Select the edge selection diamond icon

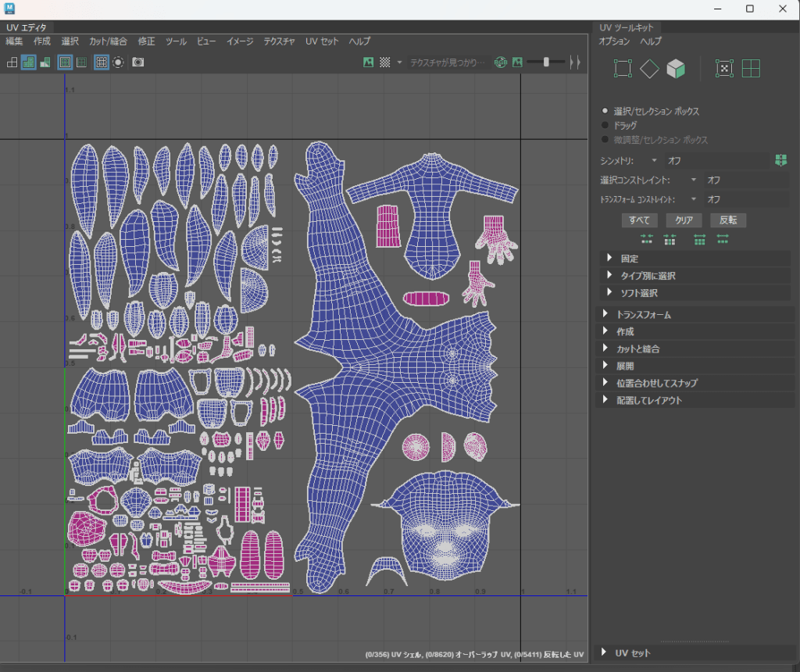(x=649, y=70)
